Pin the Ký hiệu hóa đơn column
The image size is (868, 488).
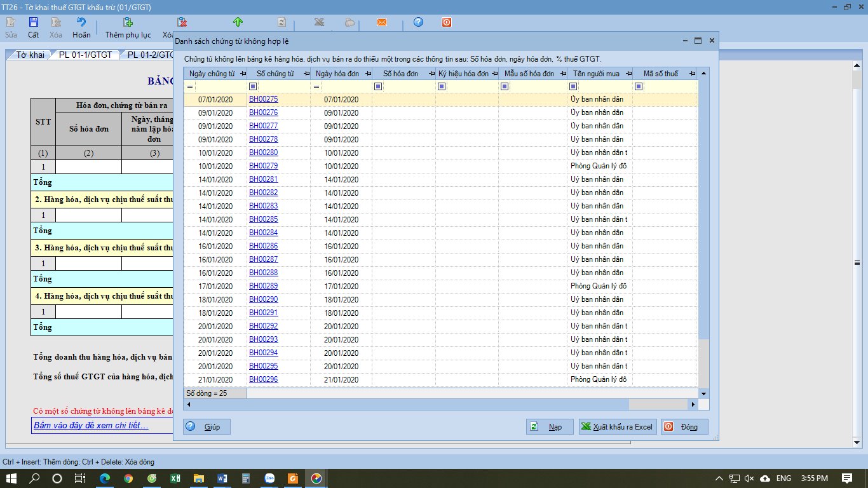493,74
